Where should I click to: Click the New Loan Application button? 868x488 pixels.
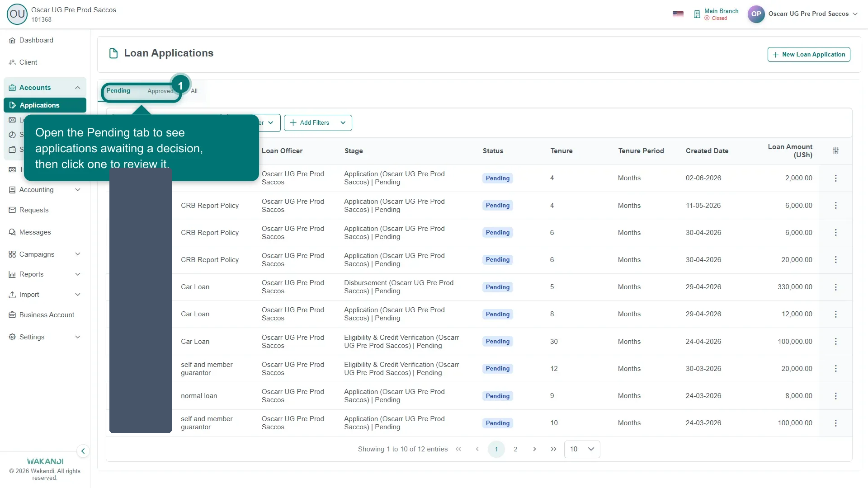pos(809,55)
